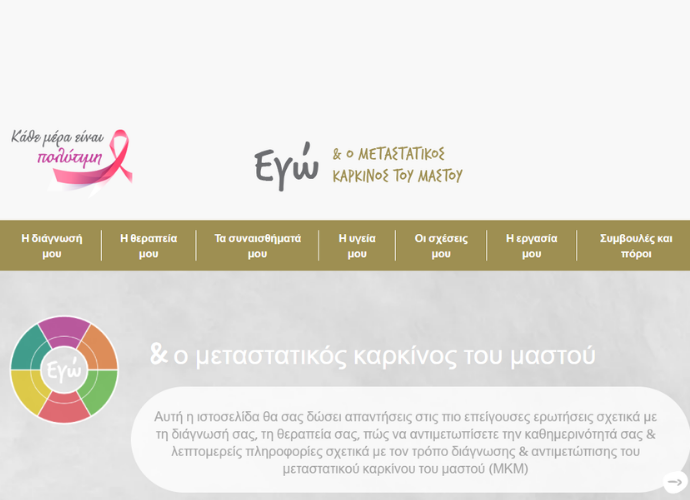Select the purple segment of the wheel
690x500 pixels.
[x=65, y=332]
